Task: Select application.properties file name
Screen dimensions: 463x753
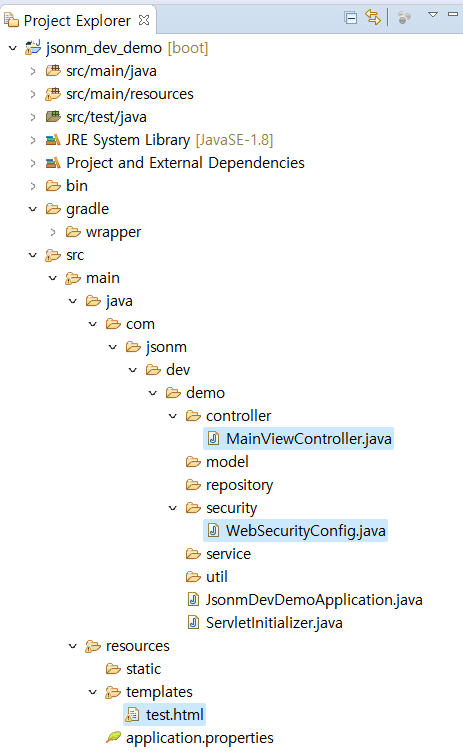Action: 200,738
